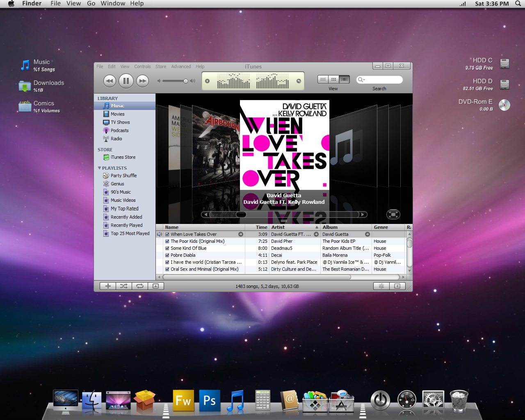525x420 pixels.
Task: Sort songs by the Time column
Action: 257,227
